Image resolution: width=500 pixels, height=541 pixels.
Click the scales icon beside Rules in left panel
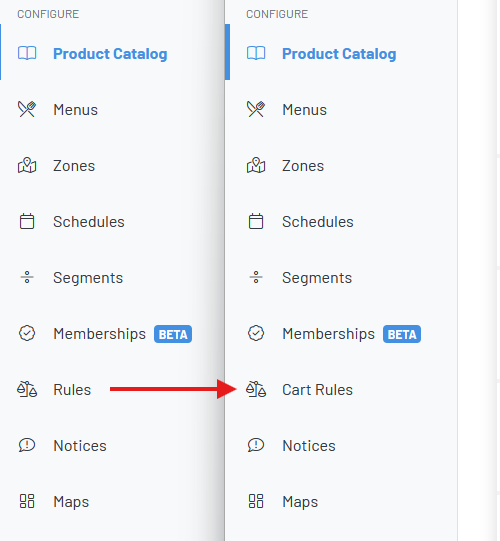tap(27, 389)
